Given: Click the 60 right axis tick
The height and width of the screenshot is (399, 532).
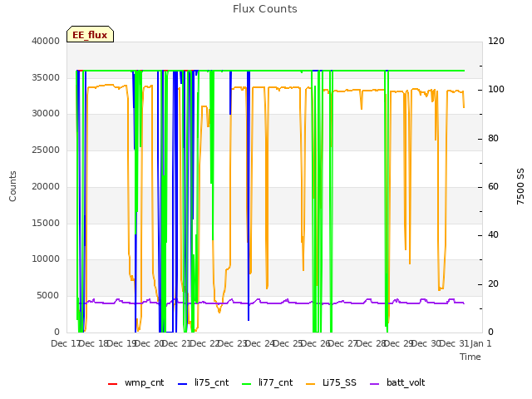Looking at the screenshot, I should point(493,186).
